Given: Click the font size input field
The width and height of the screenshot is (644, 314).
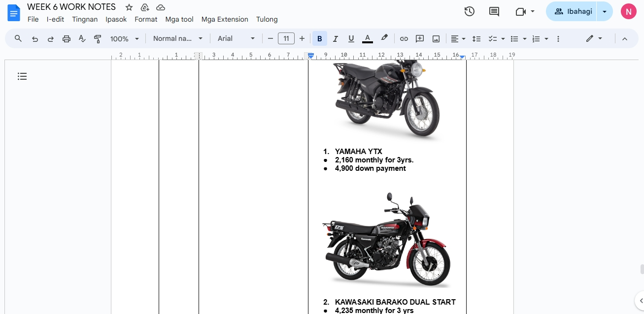Looking at the screenshot, I should click(x=286, y=39).
